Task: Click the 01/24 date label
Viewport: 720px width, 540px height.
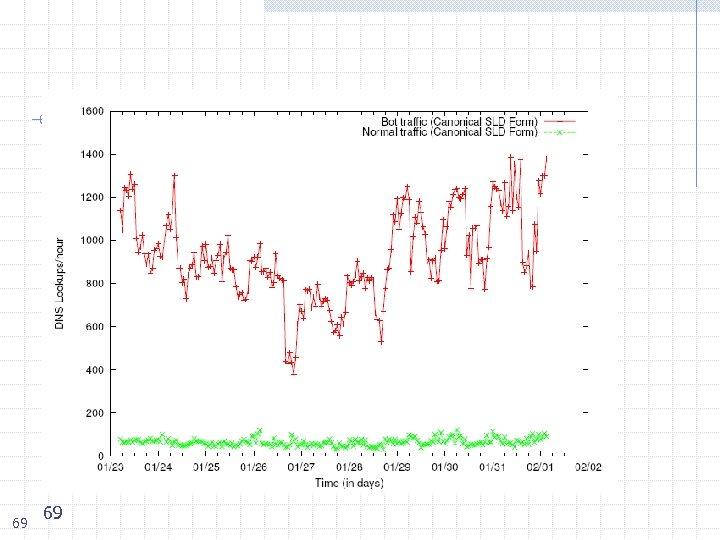Action: click(x=158, y=467)
